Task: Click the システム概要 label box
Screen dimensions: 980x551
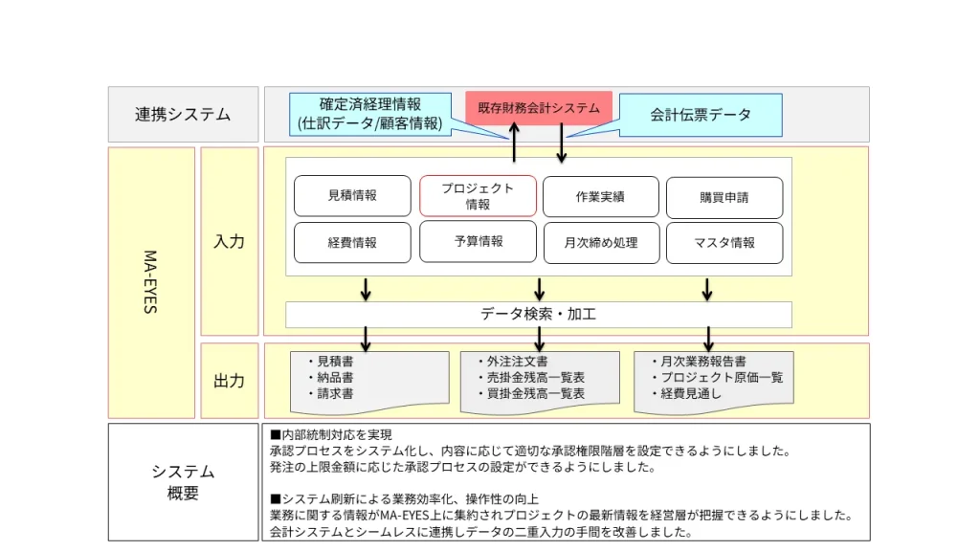Action: click(x=183, y=482)
